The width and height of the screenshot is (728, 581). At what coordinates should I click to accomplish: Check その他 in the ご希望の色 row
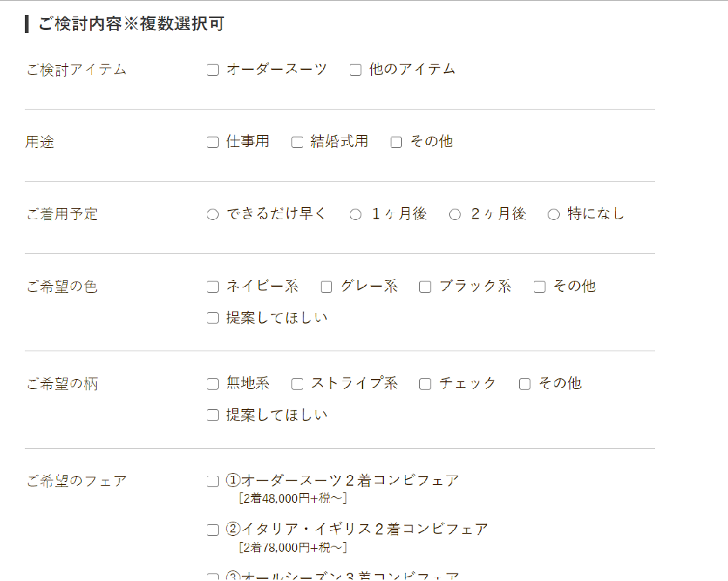coord(539,287)
